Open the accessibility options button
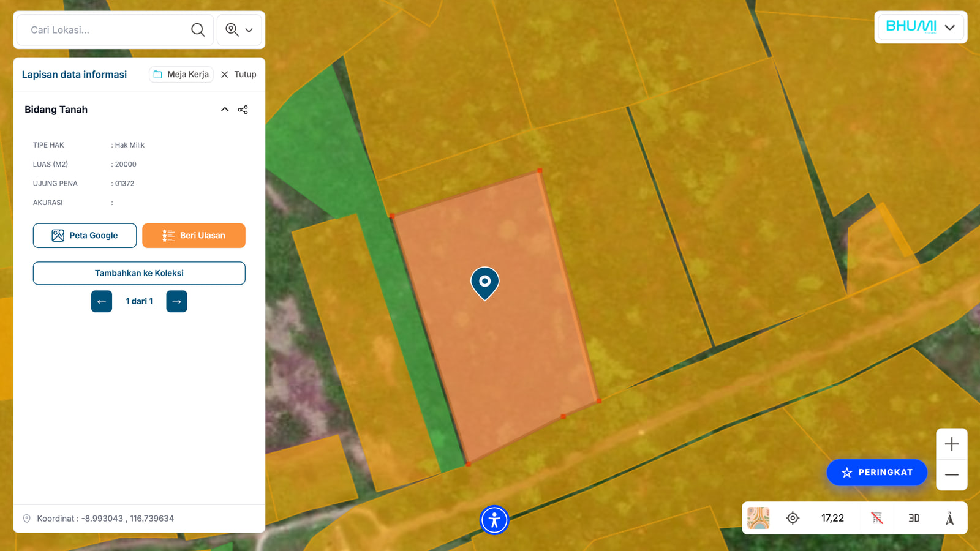 tap(494, 520)
